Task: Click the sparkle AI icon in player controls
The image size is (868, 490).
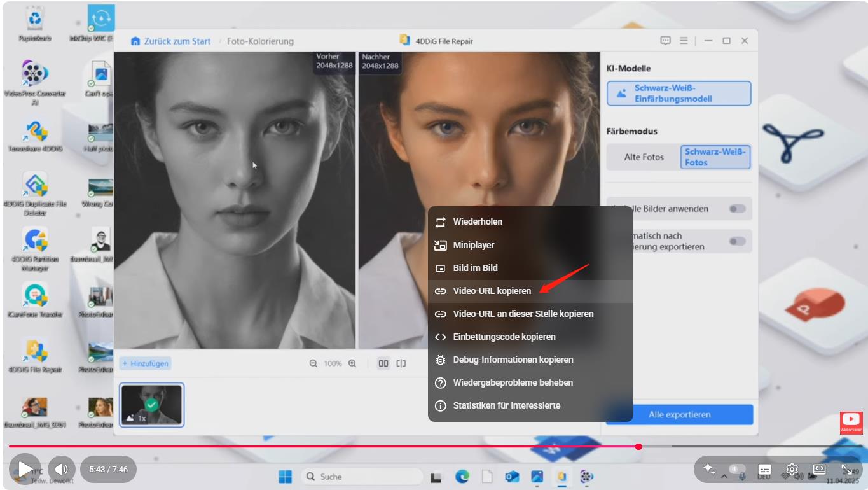Action: point(709,469)
